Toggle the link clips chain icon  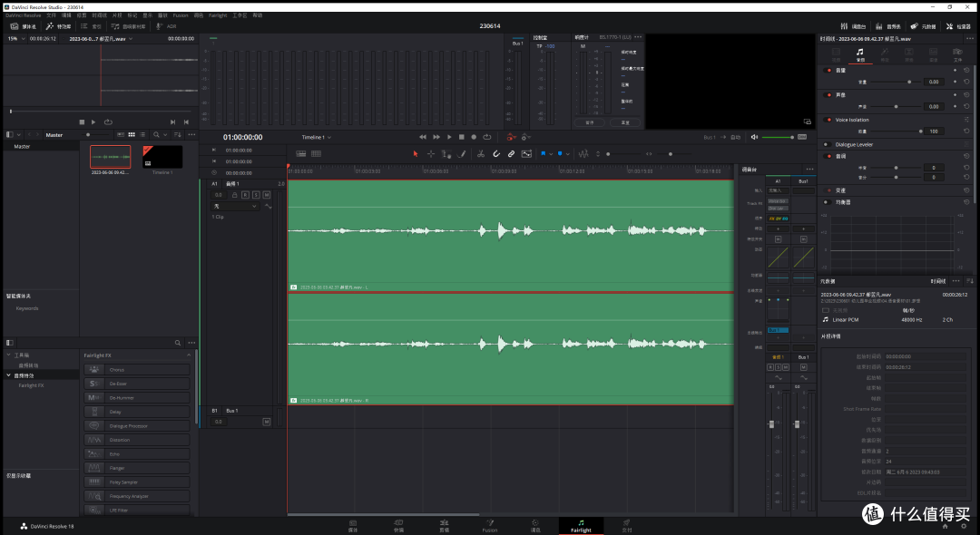(511, 153)
